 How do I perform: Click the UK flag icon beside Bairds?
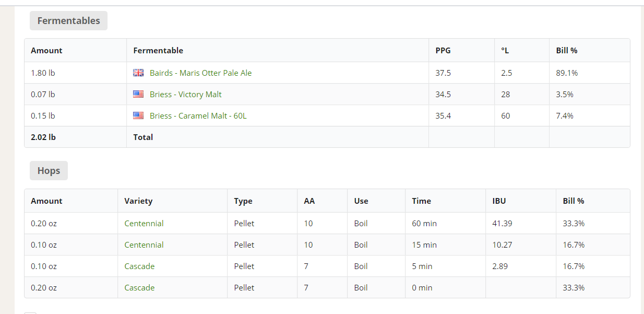click(138, 73)
